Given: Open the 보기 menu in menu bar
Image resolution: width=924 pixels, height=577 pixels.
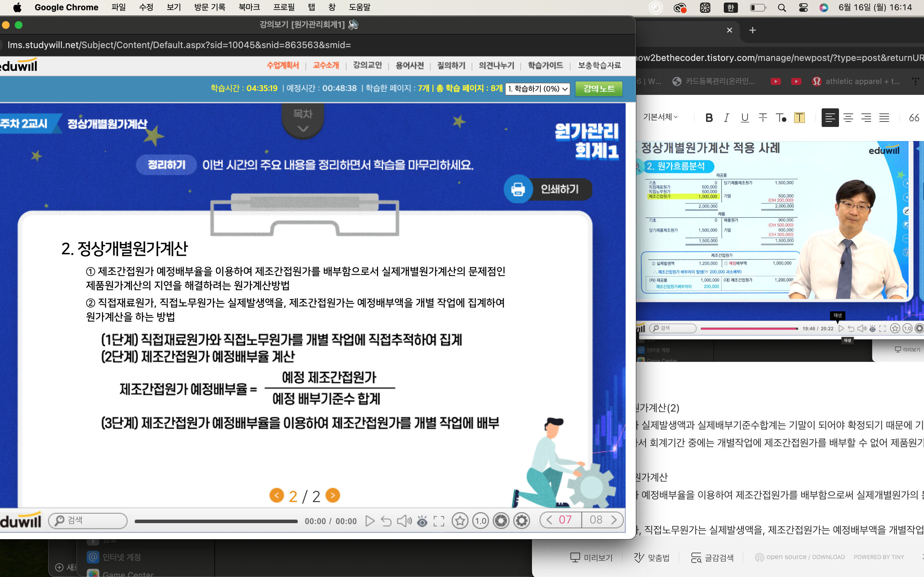Looking at the screenshot, I should [x=173, y=7].
